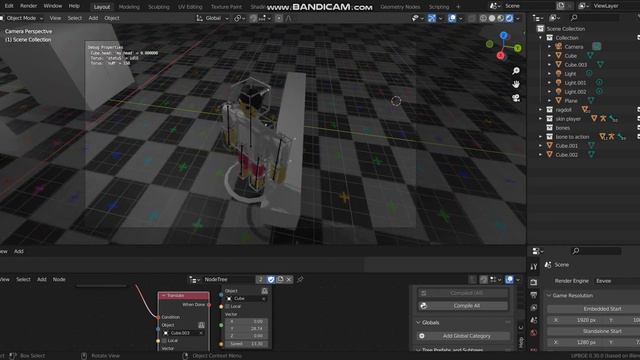Click the armature icon in skin player row

[x=603, y=119]
